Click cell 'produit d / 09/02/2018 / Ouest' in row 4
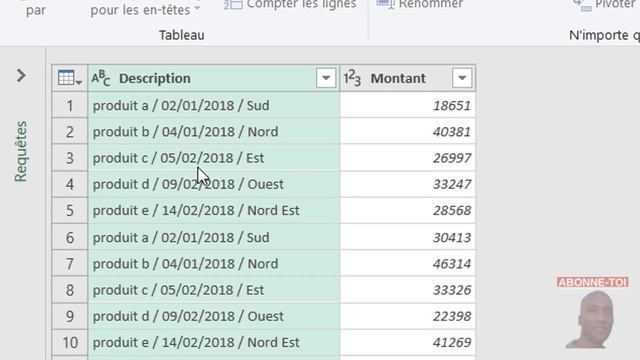This screenshot has width=640, height=360. coord(213,184)
